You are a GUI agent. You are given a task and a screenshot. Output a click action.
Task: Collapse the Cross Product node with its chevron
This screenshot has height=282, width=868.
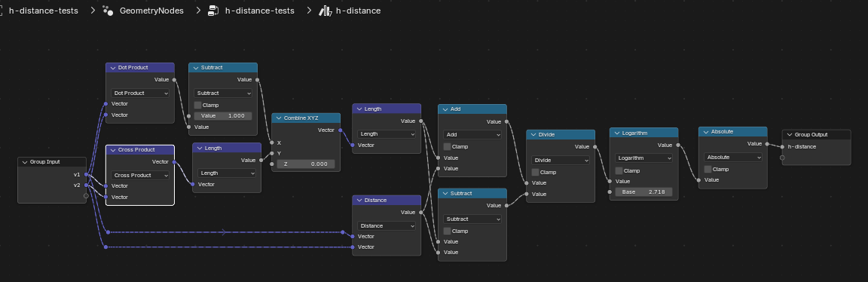click(112, 149)
